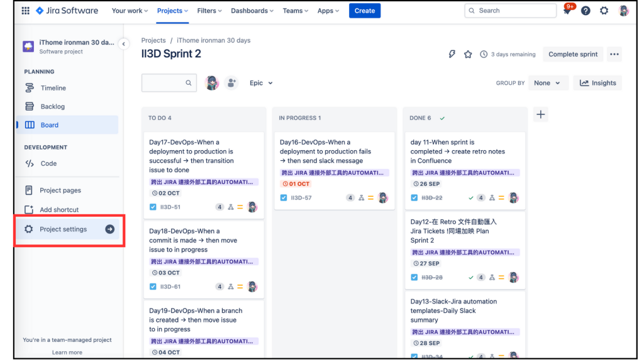The height and width of the screenshot is (362, 644).
Task: Expand the Your work menu
Action: point(130,11)
